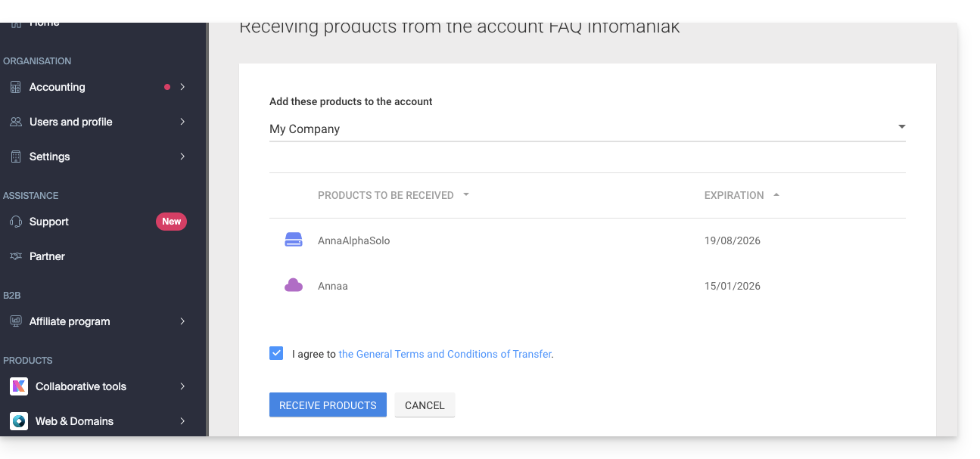Screen dimensions: 980x459
Task: Click the Support headset icon
Action: coord(15,222)
